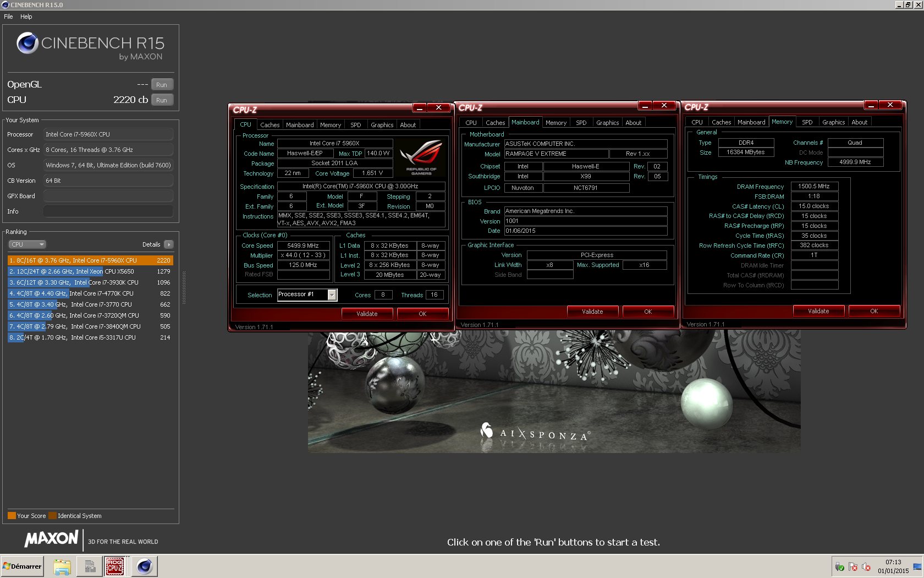Click OK in Memory CPU-Z window

(874, 311)
